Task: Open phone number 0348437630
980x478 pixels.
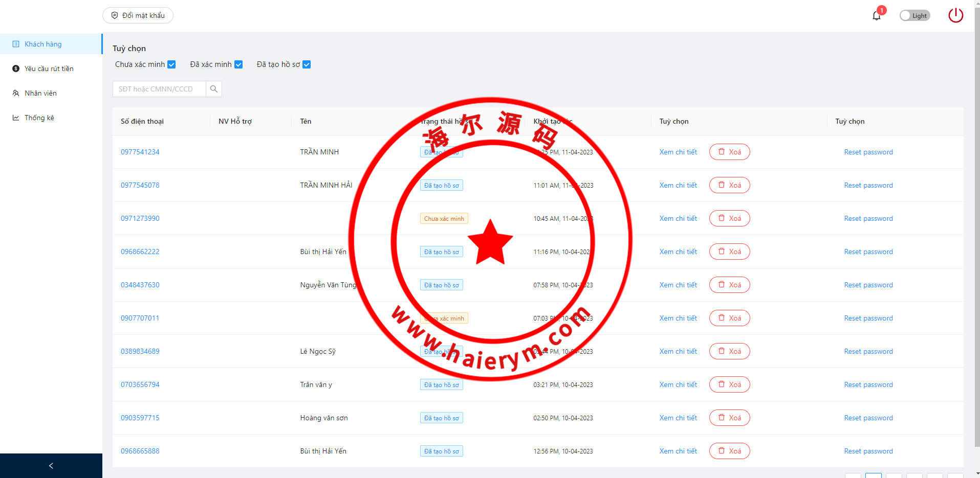Action: [x=140, y=285]
